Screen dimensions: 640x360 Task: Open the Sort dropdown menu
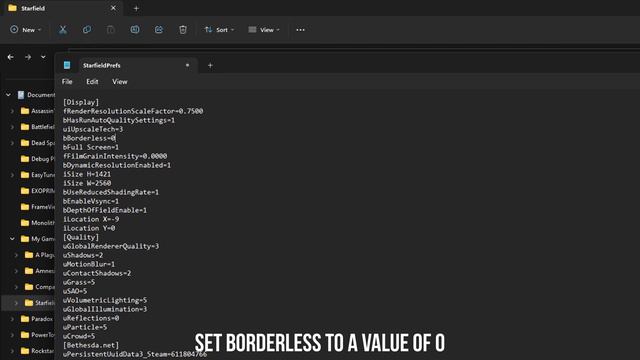[x=220, y=30]
